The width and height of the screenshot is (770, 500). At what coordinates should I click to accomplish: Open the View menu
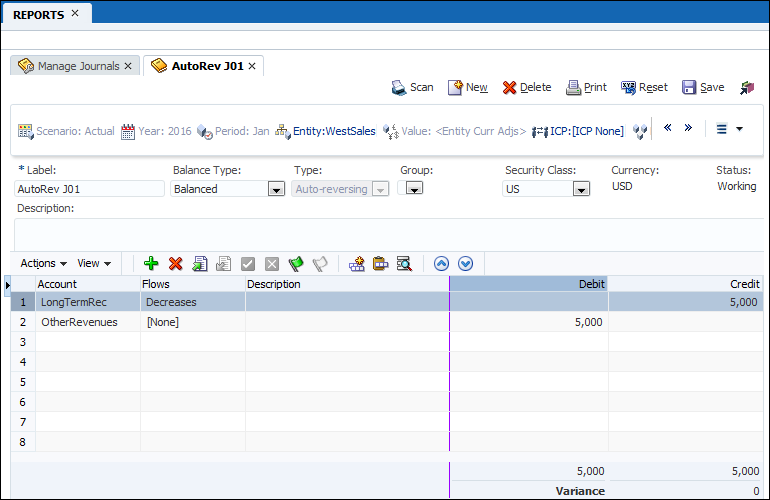[x=94, y=263]
